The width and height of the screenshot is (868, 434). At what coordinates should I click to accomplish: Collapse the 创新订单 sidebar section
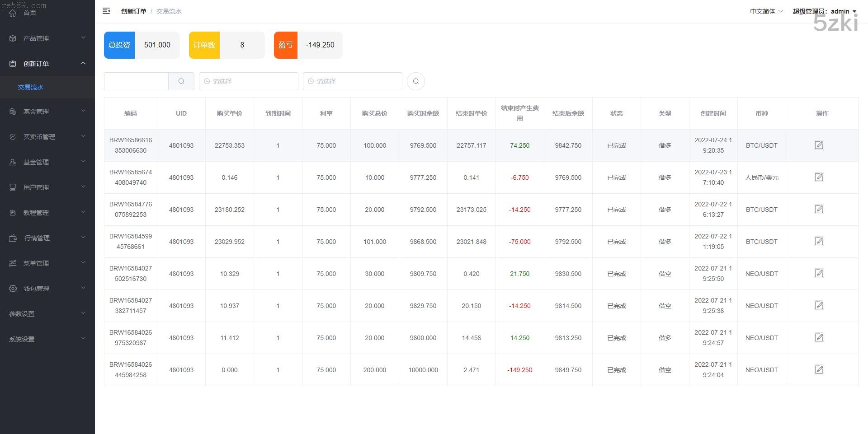[x=47, y=64]
